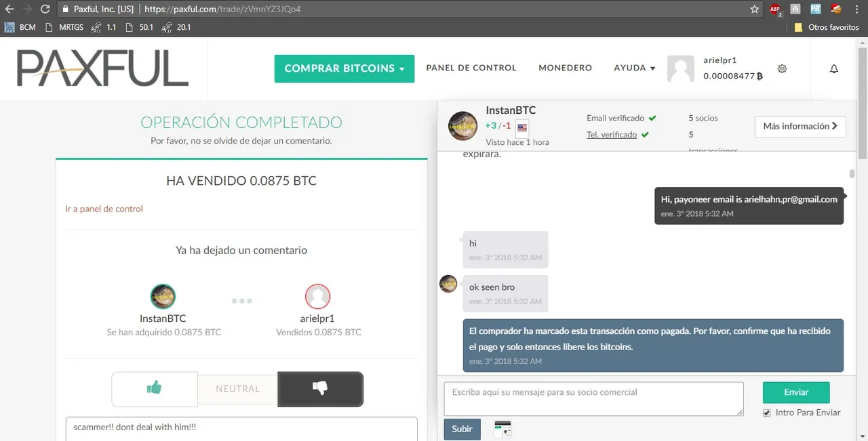Click the browser forward arrow
The image size is (868, 441).
(x=27, y=9)
